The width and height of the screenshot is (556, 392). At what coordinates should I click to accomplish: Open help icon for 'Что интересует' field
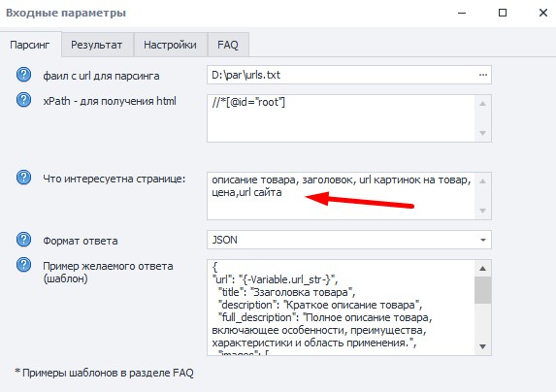coord(23,178)
